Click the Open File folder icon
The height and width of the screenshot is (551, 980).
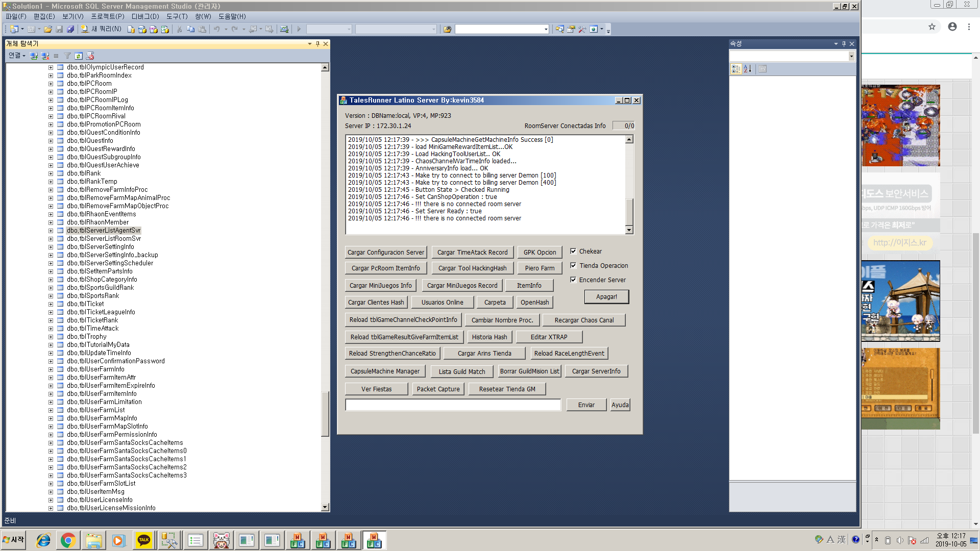click(48, 29)
